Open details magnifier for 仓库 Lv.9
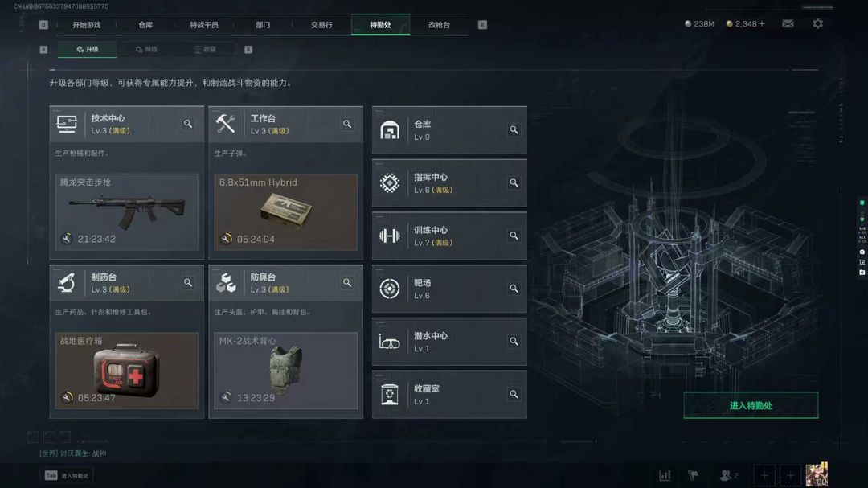Screen dimensions: 868x488 coord(514,129)
